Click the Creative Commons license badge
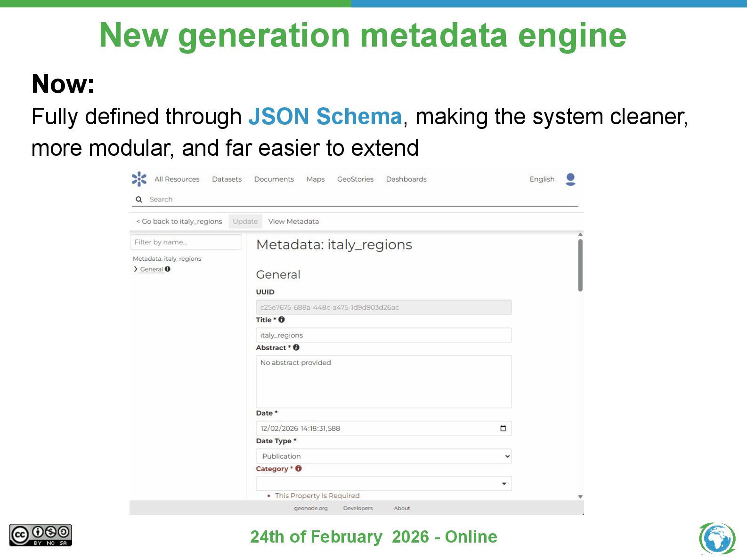Screen dimensions: 747x560 pos(41,535)
